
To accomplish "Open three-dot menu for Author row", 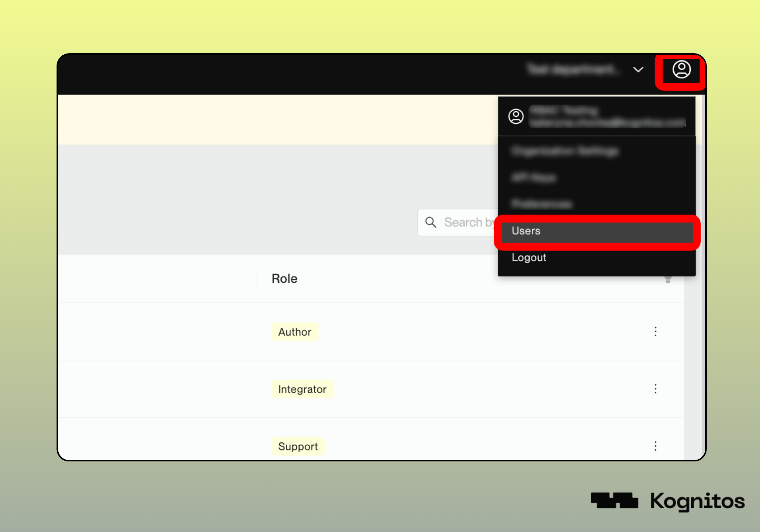I will (655, 332).
